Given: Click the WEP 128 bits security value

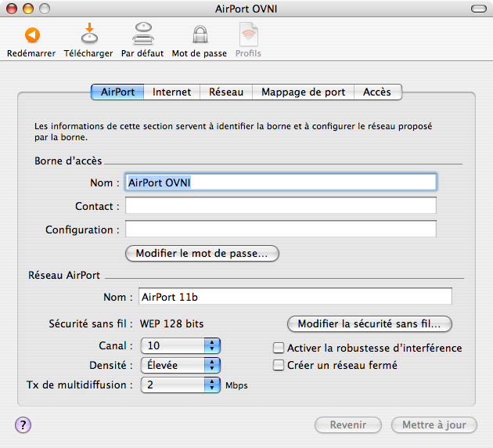Looking at the screenshot, I should 171,323.
